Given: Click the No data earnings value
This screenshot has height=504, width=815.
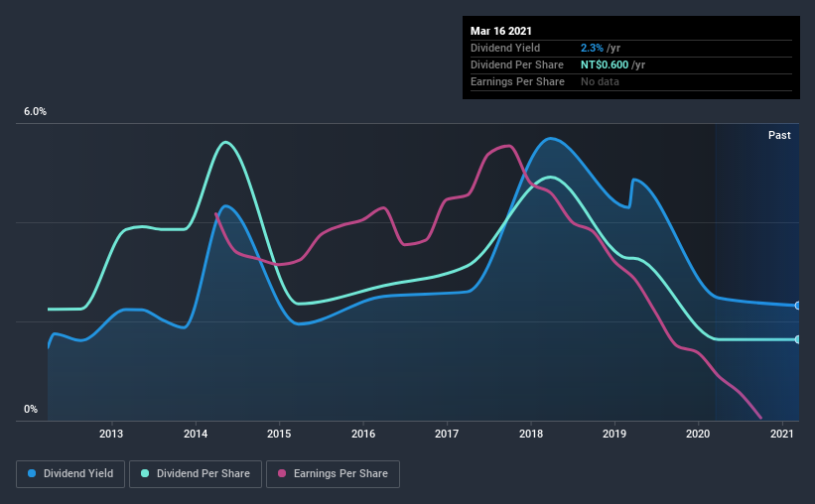Looking at the screenshot, I should (x=600, y=81).
